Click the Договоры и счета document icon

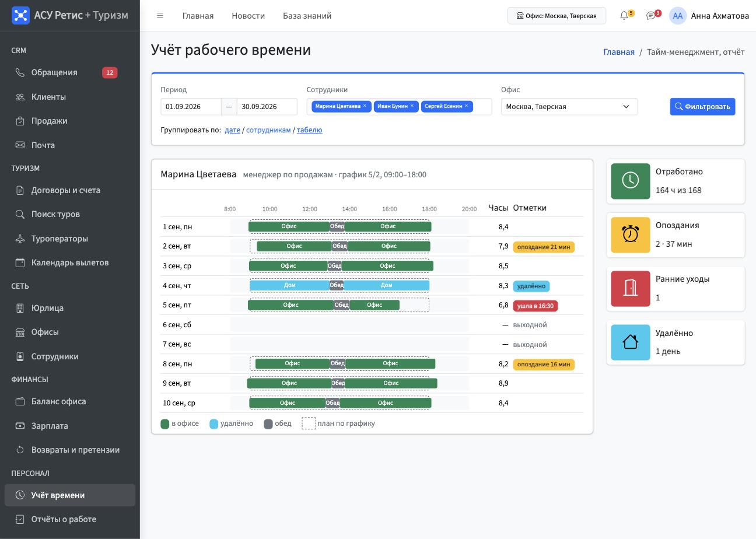coord(20,190)
